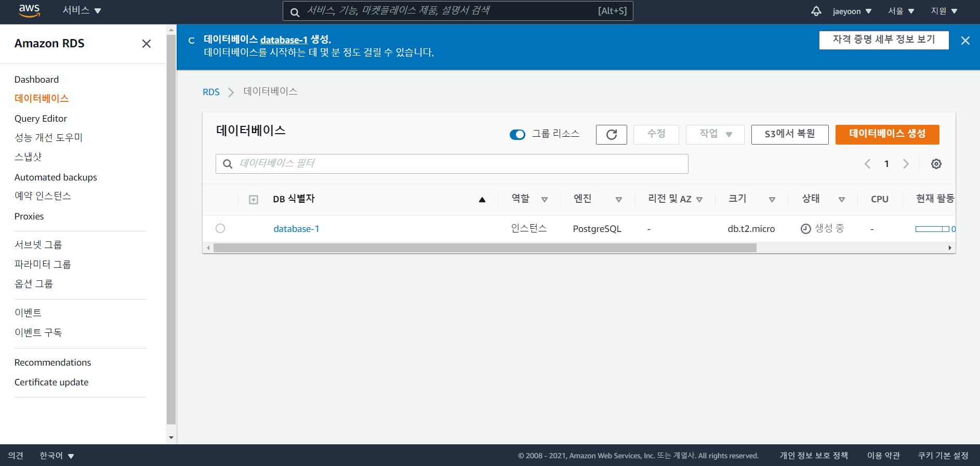The width and height of the screenshot is (980, 466).
Task: Click 수정 modify button
Action: pos(656,135)
